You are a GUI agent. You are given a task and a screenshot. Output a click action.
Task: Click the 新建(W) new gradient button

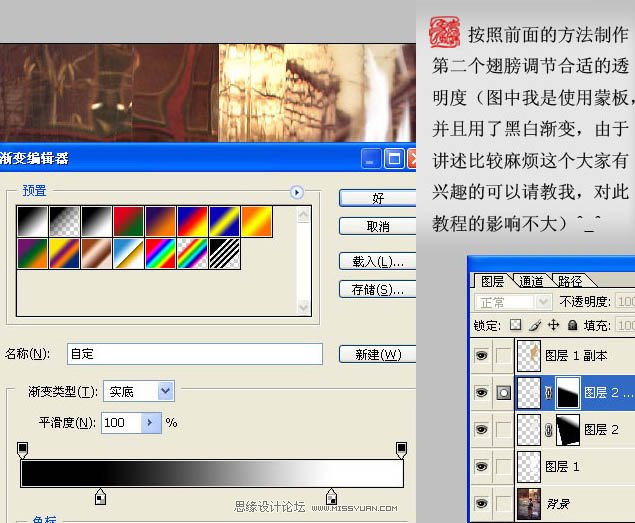click(377, 354)
